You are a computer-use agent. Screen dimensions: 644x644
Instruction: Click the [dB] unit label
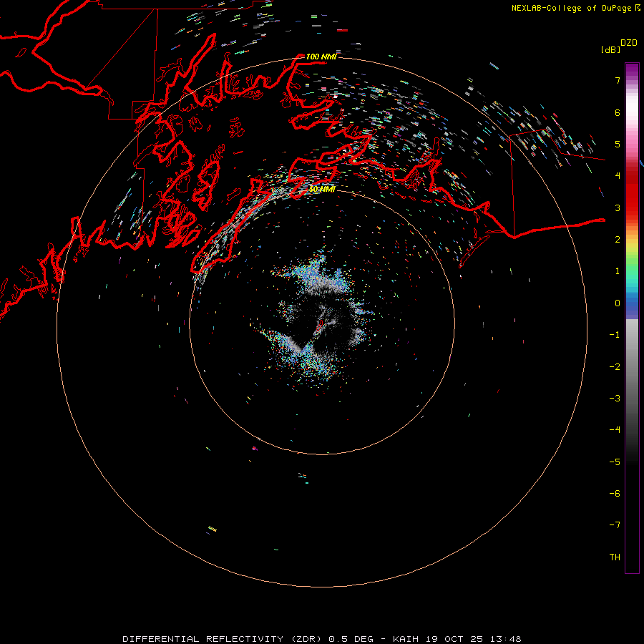point(610,49)
